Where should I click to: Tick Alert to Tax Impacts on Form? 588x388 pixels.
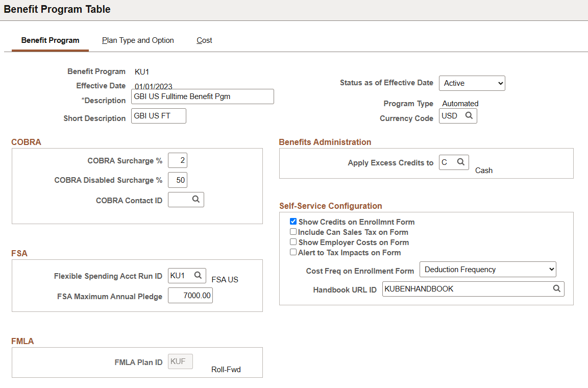click(293, 252)
